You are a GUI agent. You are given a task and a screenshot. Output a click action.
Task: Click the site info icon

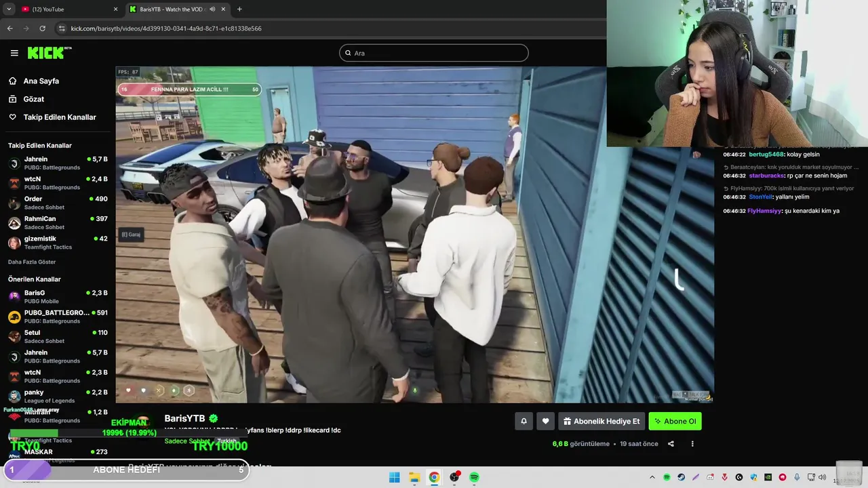(x=62, y=28)
